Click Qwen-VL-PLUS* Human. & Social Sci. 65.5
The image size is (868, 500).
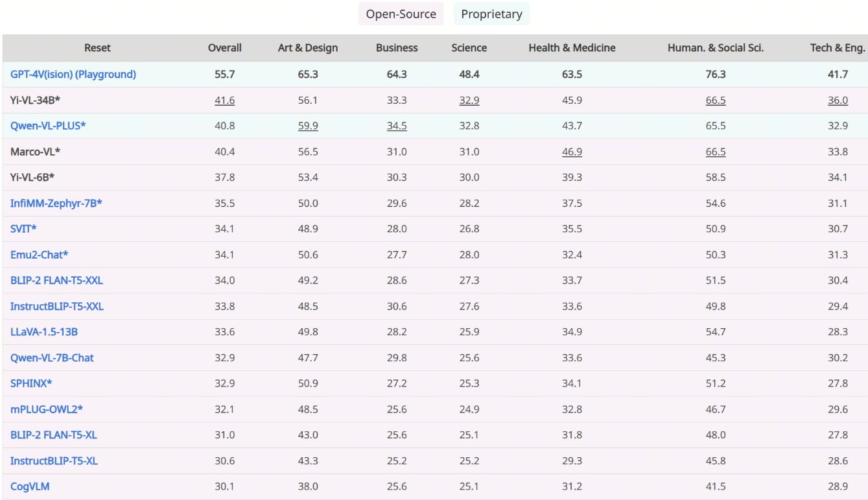click(716, 126)
